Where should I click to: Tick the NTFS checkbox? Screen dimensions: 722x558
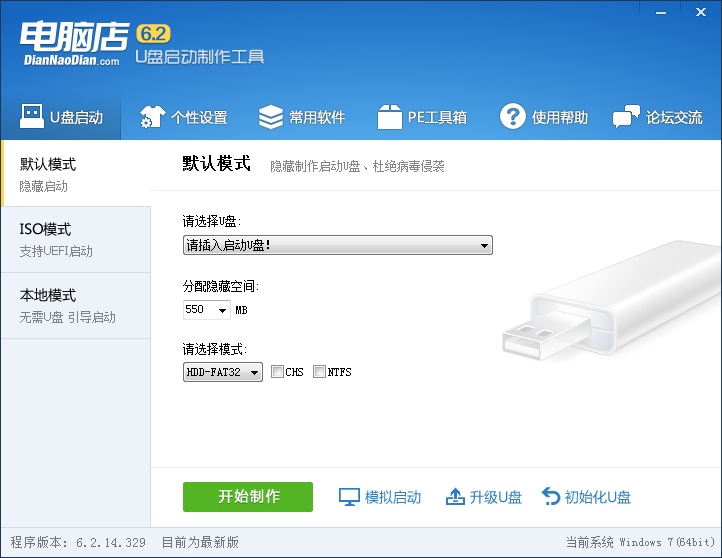(x=320, y=372)
